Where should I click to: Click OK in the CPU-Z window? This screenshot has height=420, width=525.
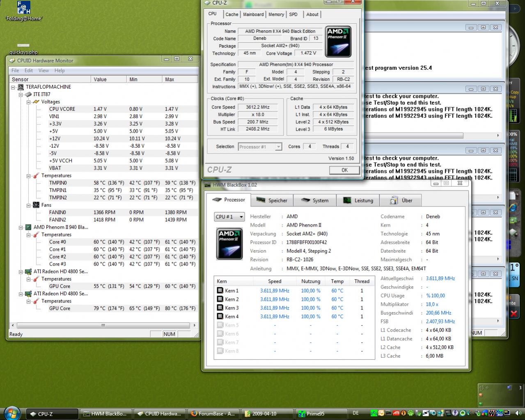tap(344, 170)
